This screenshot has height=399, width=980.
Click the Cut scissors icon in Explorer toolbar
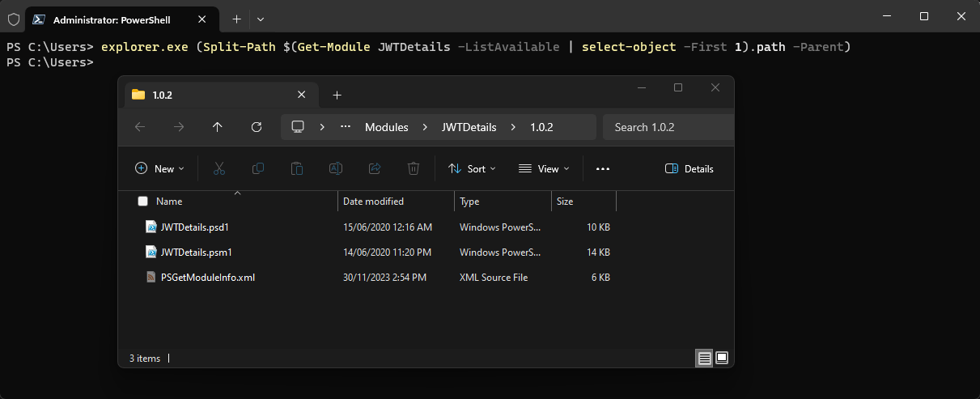pos(218,168)
